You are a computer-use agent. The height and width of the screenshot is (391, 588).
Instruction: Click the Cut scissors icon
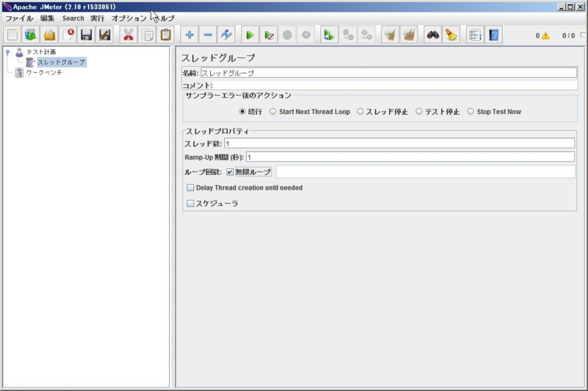(128, 35)
